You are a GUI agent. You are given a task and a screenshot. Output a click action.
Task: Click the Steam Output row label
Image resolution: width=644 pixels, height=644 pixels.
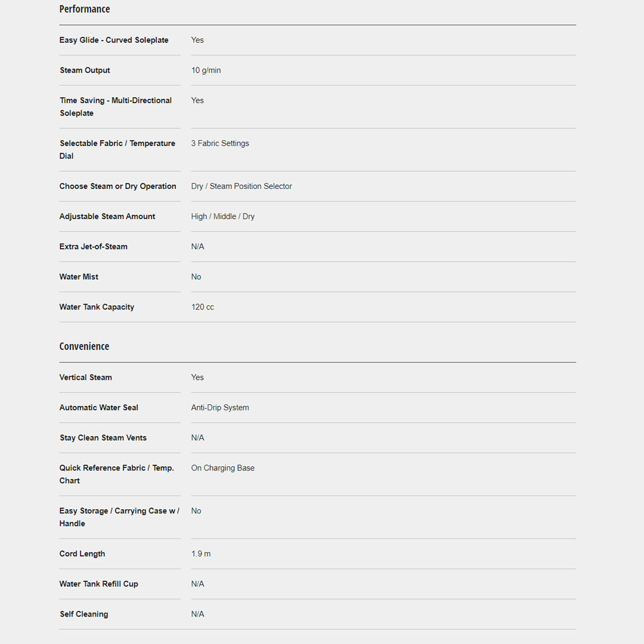[x=85, y=70]
